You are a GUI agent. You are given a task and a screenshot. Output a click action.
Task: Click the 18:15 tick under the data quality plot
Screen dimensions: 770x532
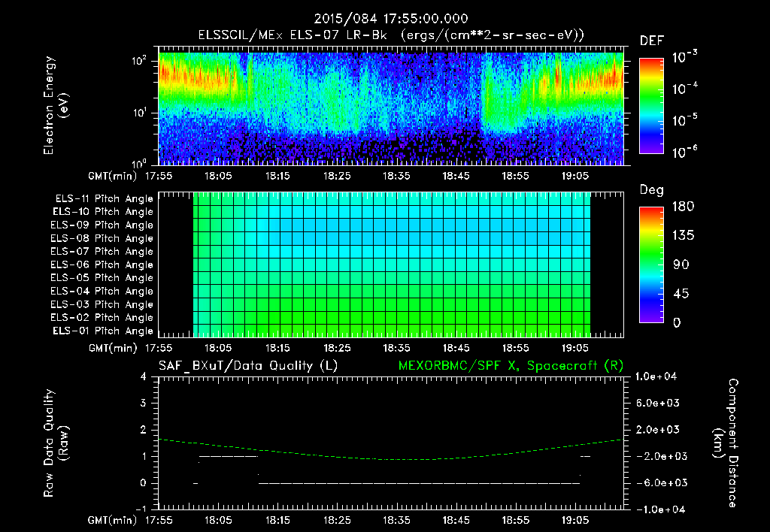tap(277, 520)
